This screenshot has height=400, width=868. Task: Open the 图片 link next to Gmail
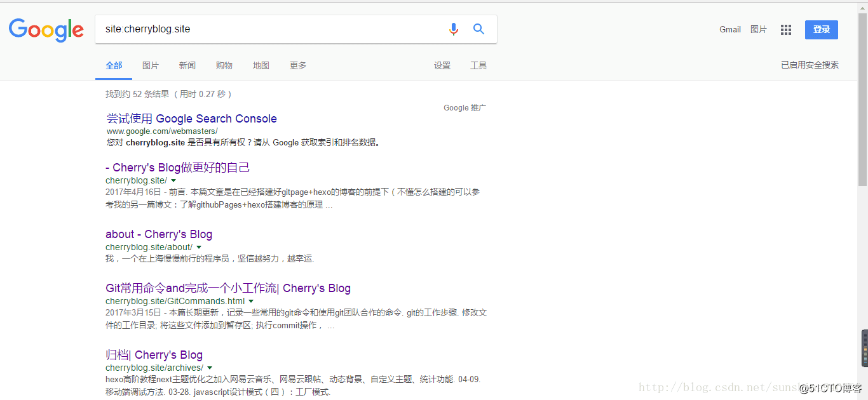pos(759,30)
